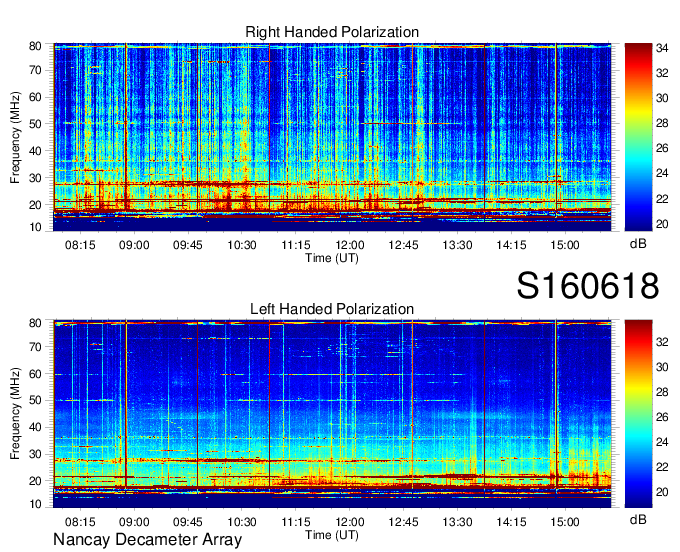Image resolution: width=680 pixels, height=552 pixels.
Task: Click the 12:45 tick on Right Handed plot
Action: (x=403, y=245)
